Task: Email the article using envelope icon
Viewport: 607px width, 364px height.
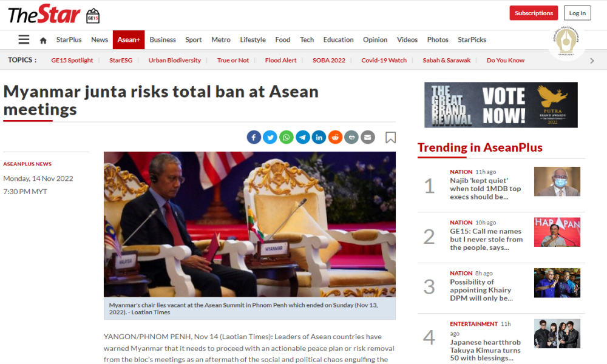Action: point(368,137)
